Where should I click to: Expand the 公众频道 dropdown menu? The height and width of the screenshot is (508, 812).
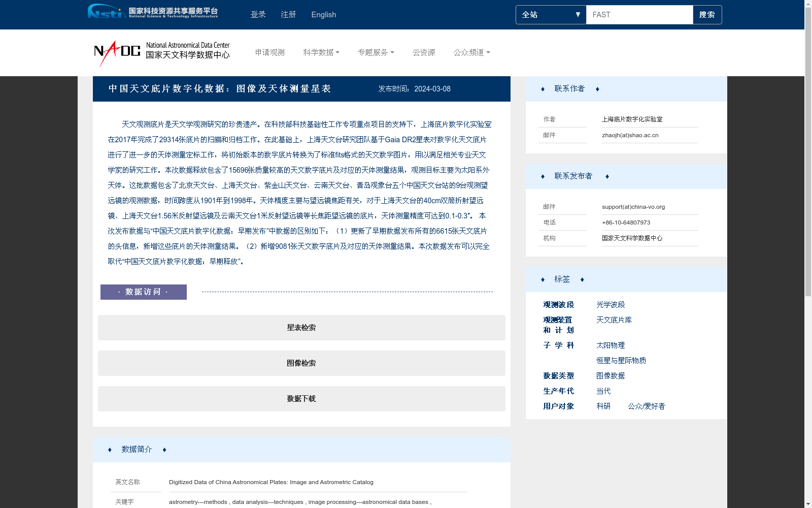point(471,52)
